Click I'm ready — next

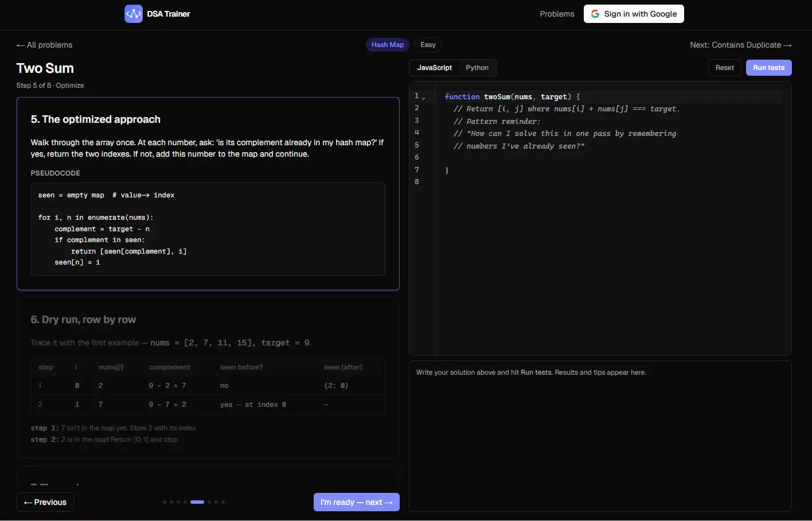tap(357, 502)
